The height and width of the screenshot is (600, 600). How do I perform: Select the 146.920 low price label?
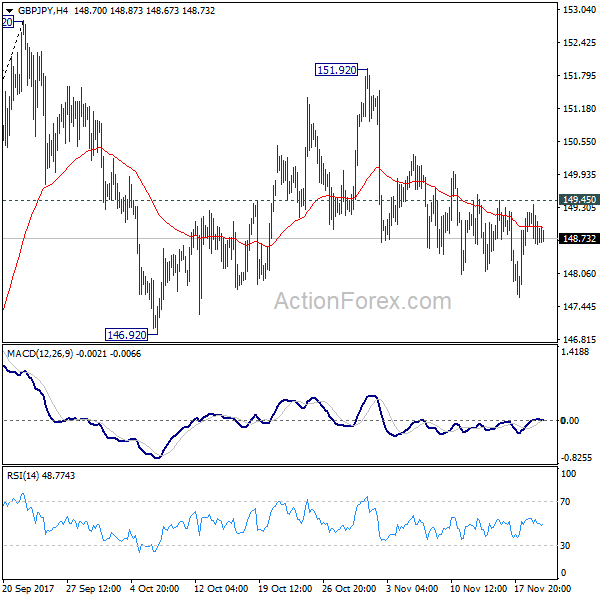point(127,335)
